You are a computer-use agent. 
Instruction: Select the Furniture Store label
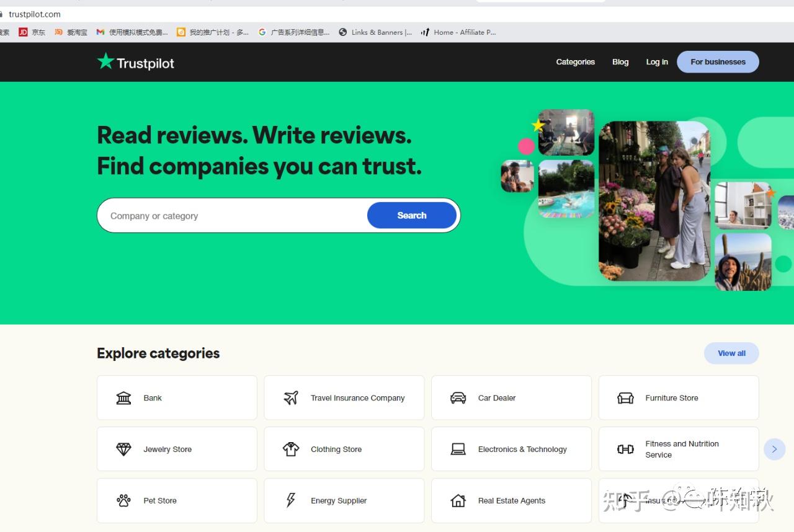(672, 398)
